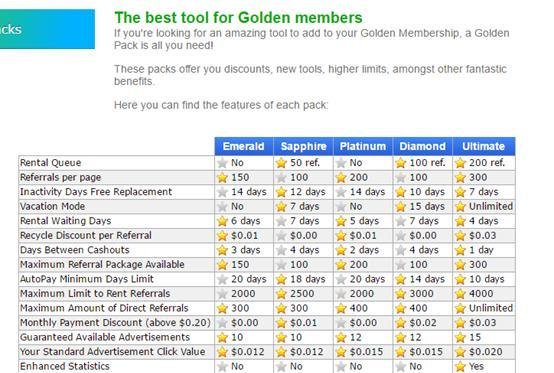Click the Days Between Cashouts label
The height and width of the screenshot is (373, 554).
pyautogui.click(x=75, y=250)
